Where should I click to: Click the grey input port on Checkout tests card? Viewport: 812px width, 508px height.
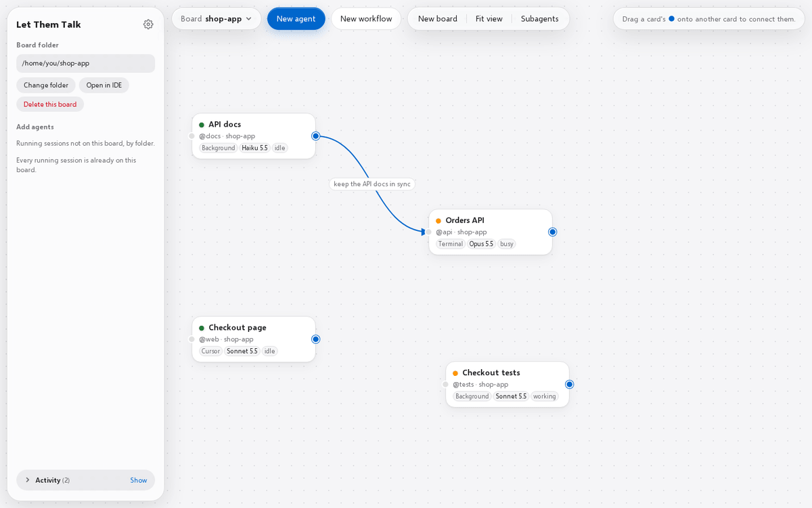(x=445, y=384)
